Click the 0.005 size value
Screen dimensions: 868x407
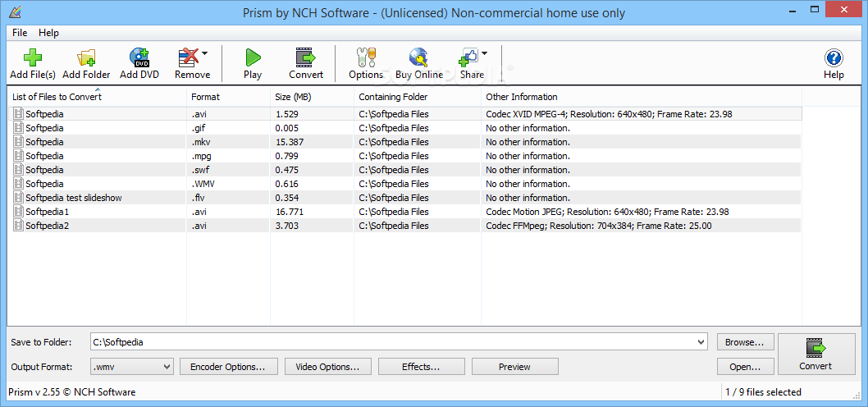(287, 128)
